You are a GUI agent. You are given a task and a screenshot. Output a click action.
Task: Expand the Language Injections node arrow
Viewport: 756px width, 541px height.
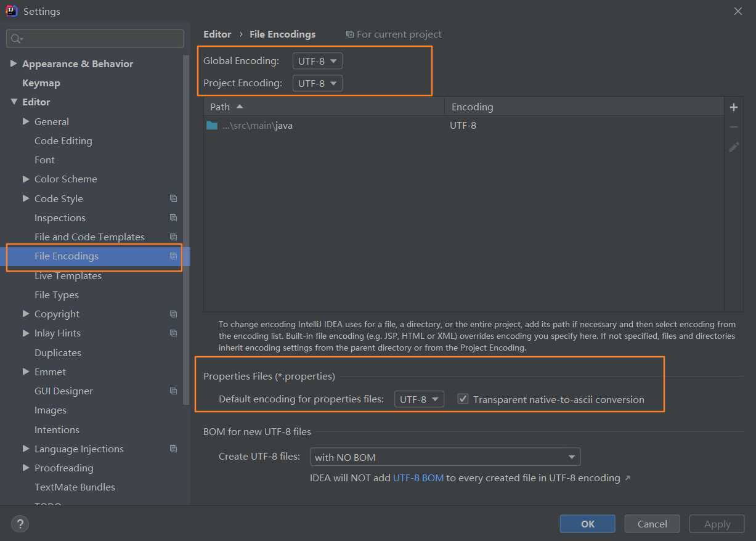pos(26,449)
